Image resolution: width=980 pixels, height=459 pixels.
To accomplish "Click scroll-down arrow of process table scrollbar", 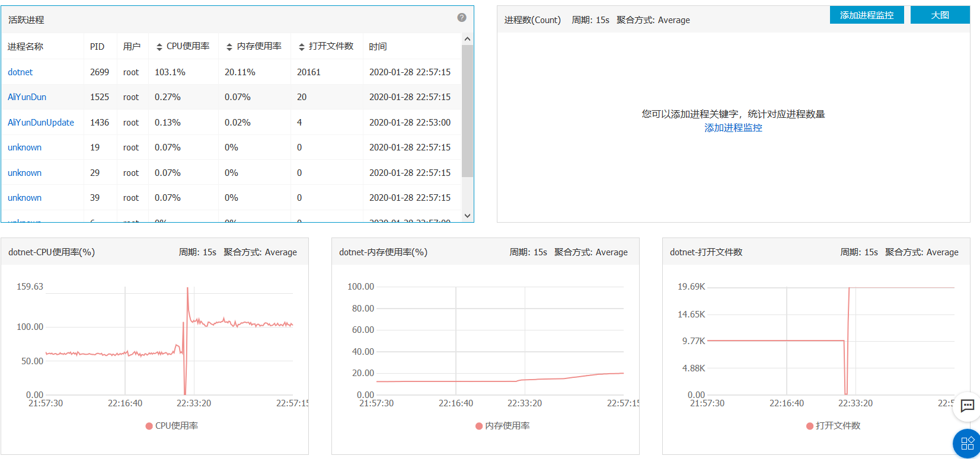I will click(x=467, y=216).
